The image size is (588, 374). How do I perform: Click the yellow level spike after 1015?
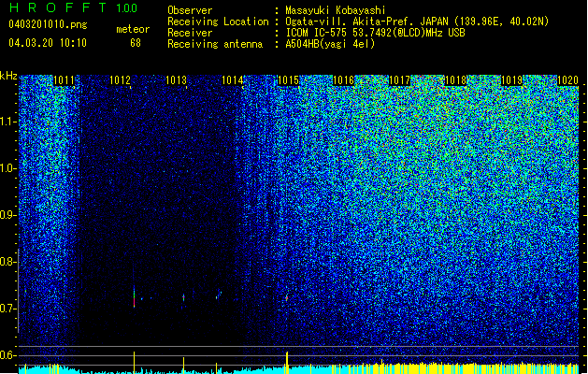coord(287,363)
